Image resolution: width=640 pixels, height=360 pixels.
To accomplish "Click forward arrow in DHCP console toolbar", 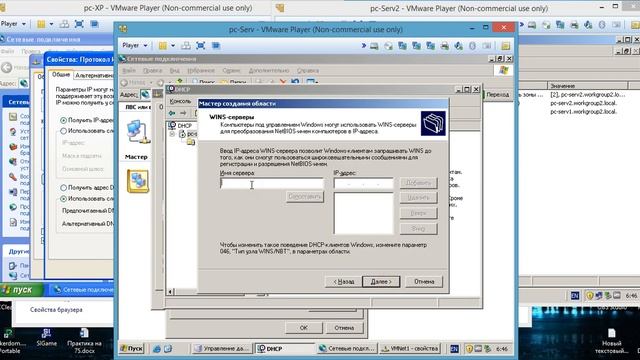I will [x=183, y=113].
